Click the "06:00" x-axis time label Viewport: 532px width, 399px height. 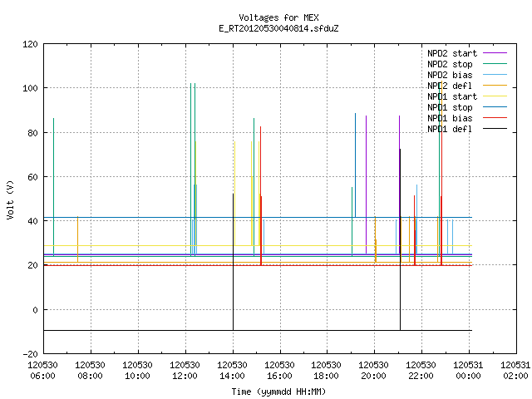pos(42,377)
